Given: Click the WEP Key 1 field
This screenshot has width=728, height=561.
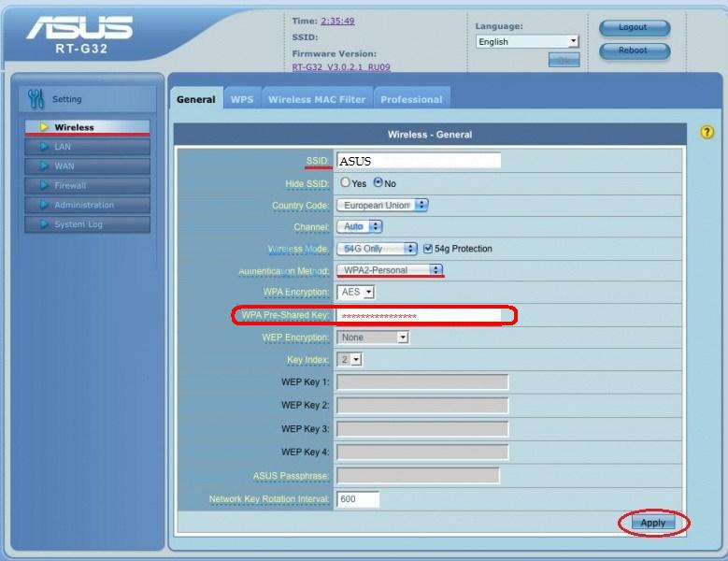Looking at the screenshot, I should pyautogui.click(x=422, y=381).
